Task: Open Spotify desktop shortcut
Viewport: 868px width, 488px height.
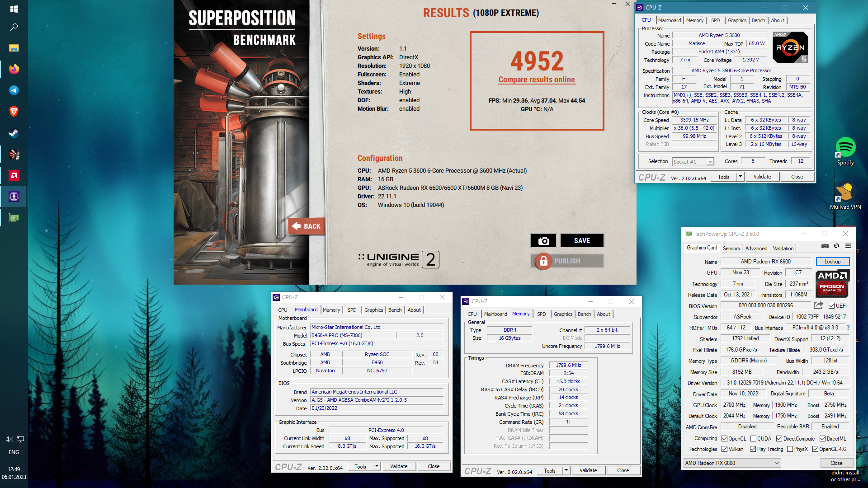Action: click(845, 151)
